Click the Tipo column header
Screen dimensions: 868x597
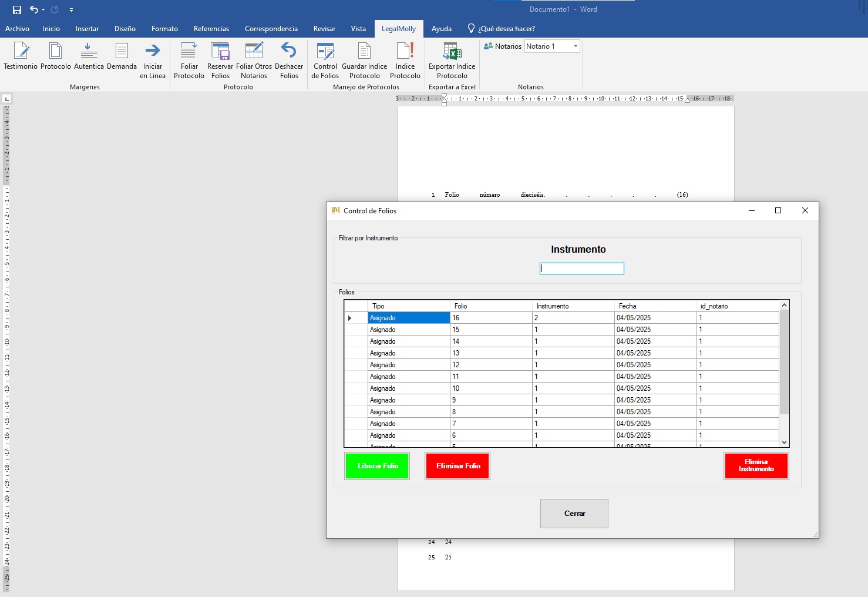tap(409, 306)
